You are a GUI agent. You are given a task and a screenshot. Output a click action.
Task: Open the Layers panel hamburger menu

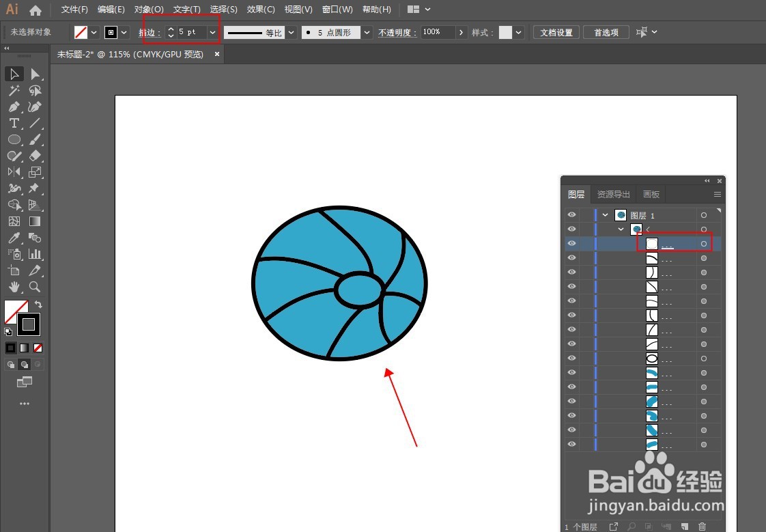(717, 195)
